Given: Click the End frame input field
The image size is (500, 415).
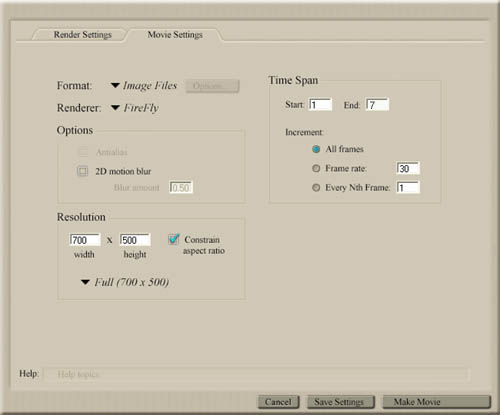Looking at the screenshot, I should (x=377, y=105).
